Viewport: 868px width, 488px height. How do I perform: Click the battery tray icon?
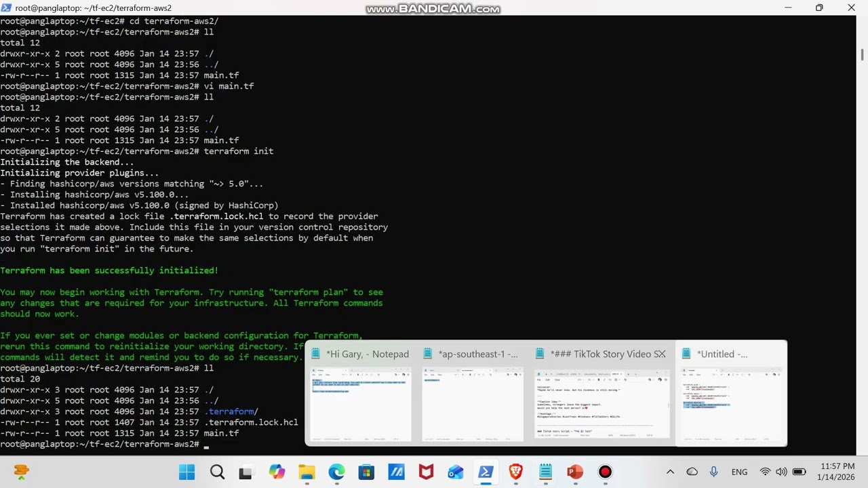(x=799, y=472)
